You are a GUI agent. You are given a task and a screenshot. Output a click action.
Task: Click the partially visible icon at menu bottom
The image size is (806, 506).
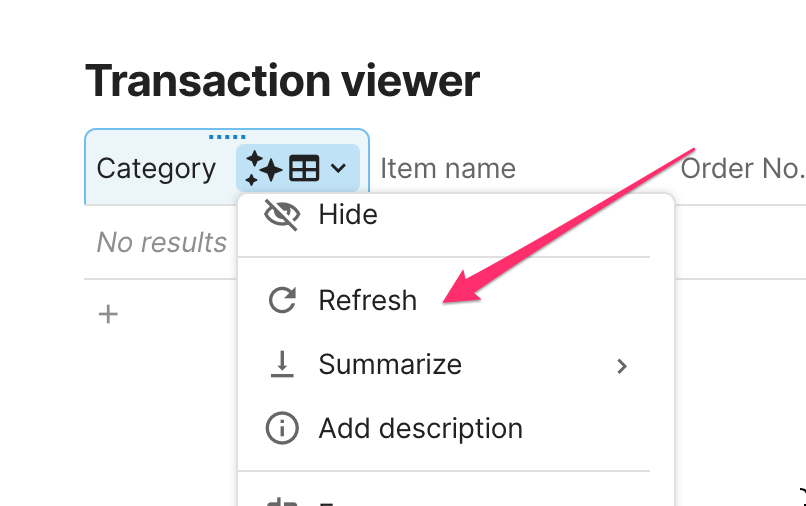[x=283, y=500]
